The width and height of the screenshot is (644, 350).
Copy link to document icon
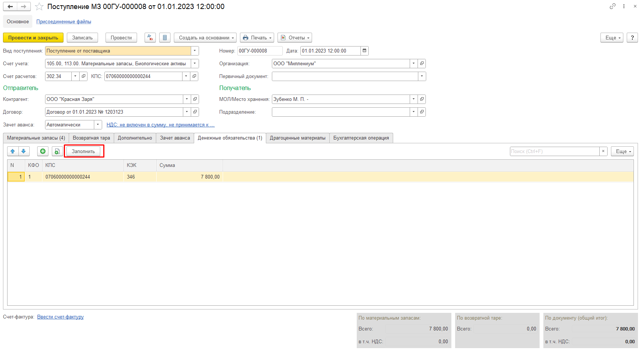click(x=612, y=6)
